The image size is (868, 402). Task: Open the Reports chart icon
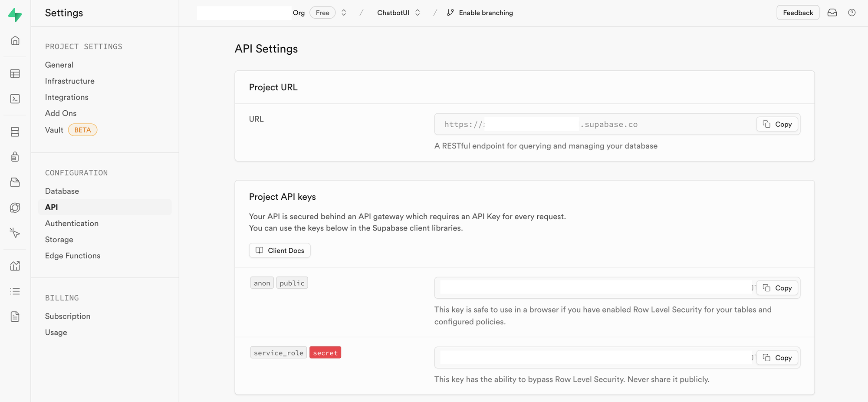point(16,265)
